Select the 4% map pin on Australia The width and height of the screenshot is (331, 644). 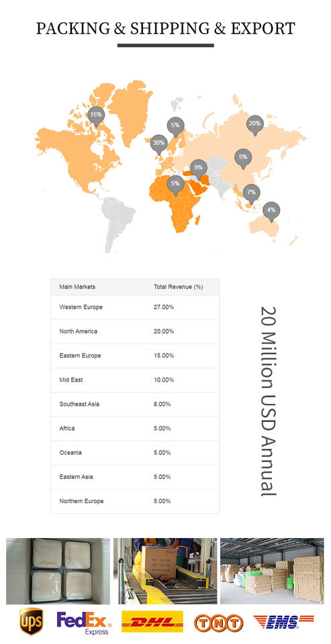click(271, 212)
